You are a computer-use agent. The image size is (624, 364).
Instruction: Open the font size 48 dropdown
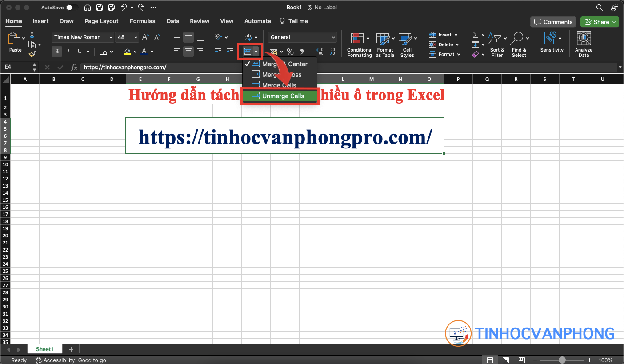click(x=136, y=37)
